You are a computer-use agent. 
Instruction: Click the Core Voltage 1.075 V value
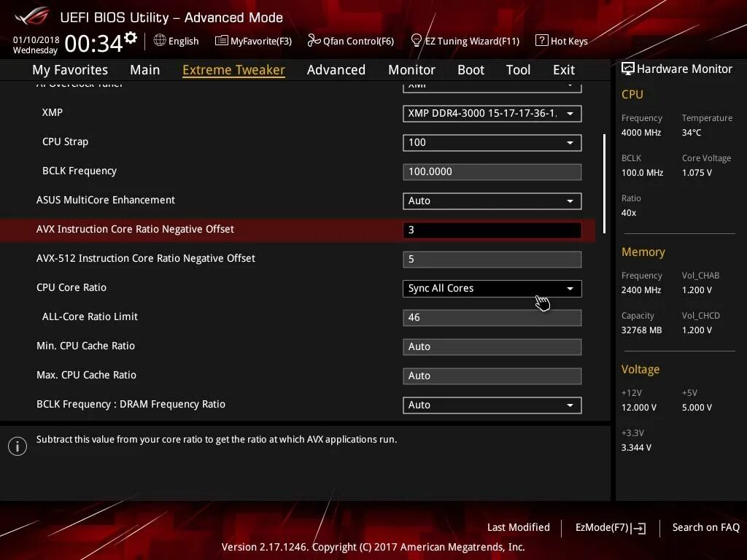click(x=697, y=172)
